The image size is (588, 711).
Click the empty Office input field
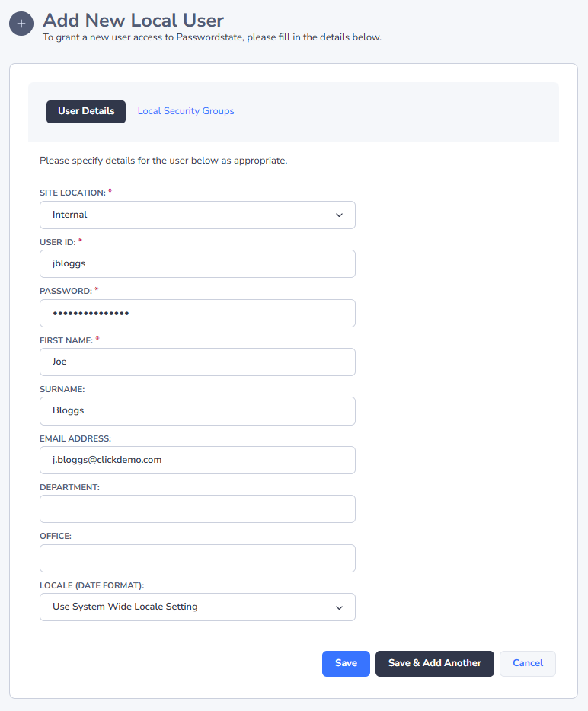point(197,558)
